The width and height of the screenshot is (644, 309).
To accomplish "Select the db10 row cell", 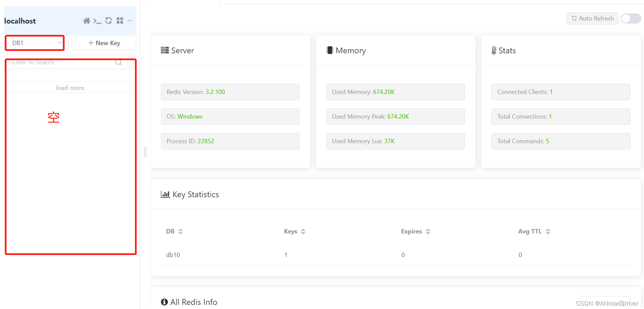I will [x=173, y=255].
